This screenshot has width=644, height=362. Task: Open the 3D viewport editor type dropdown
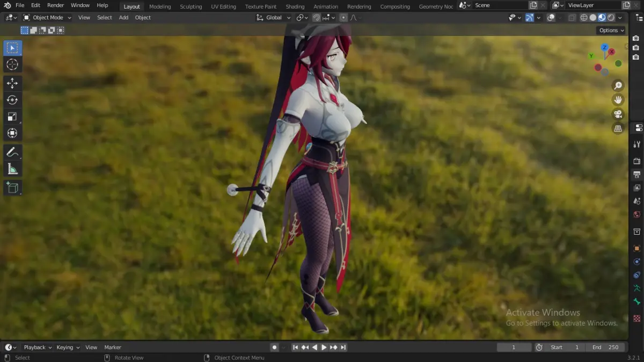click(11, 17)
